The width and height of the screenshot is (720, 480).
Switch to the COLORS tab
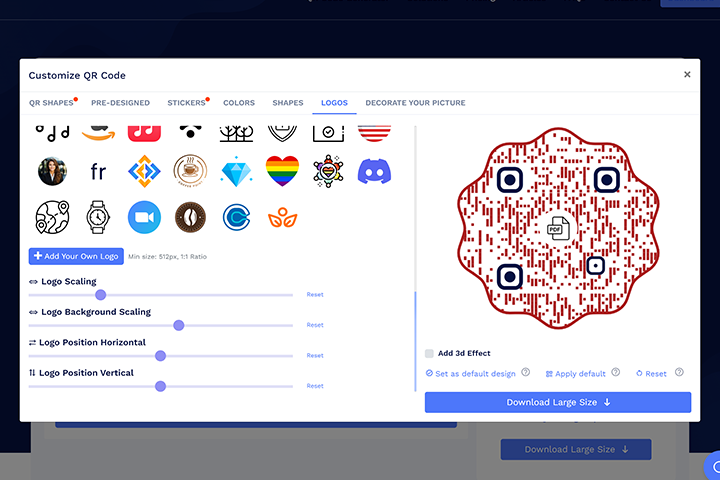tap(239, 103)
